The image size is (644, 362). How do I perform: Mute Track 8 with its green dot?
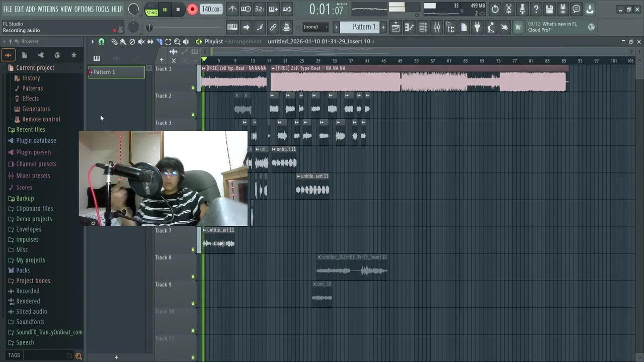193,277
